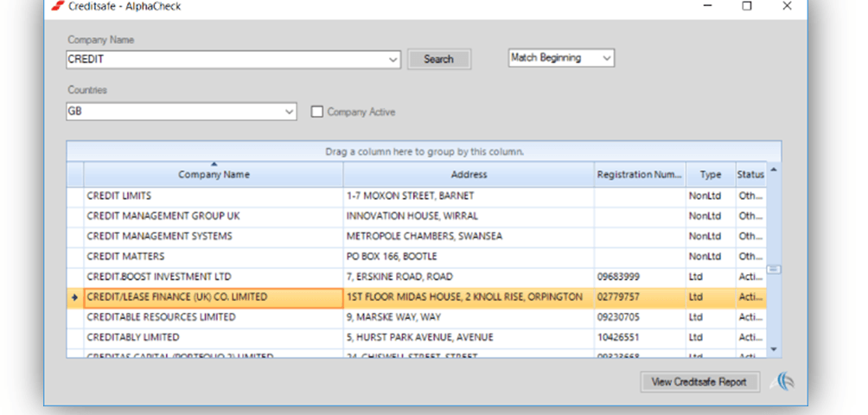This screenshot has width=868, height=415.
Task: Select CREDITABLE RESOURCES LIMITED row
Action: [417, 317]
